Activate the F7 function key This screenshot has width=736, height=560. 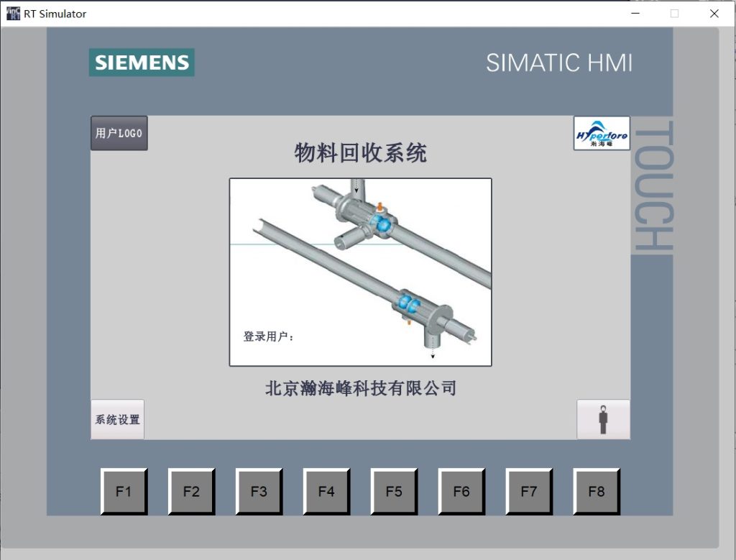pos(529,492)
